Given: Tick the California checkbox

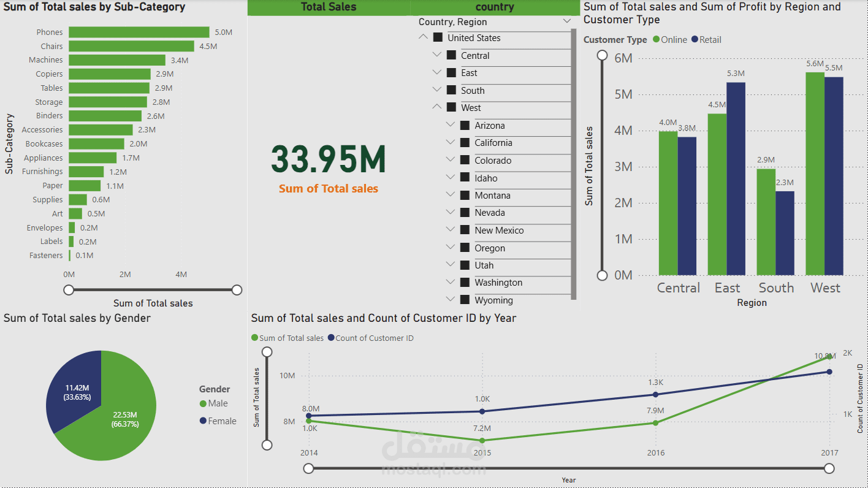Looking at the screenshot, I should click(464, 143).
